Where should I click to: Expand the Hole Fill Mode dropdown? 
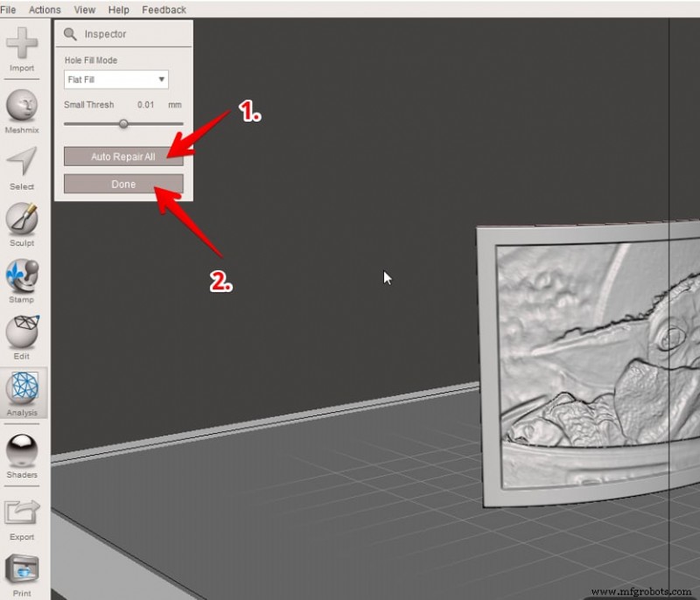tap(116, 80)
